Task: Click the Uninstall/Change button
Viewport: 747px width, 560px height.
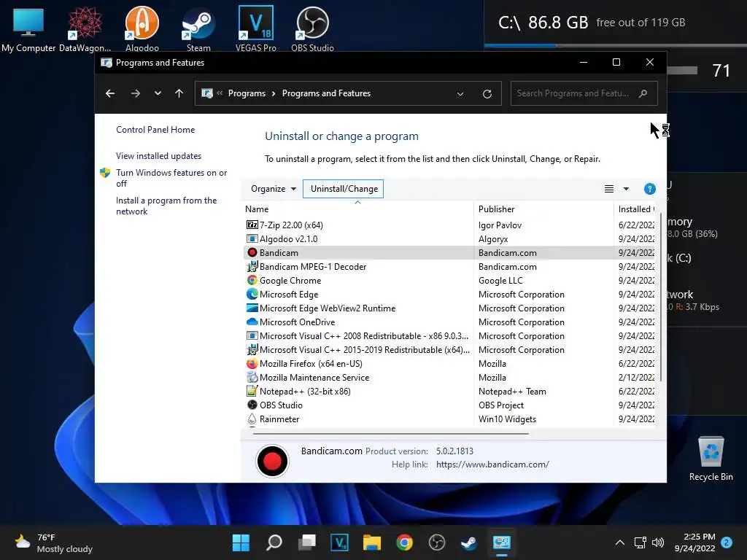Action: (x=344, y=189)
